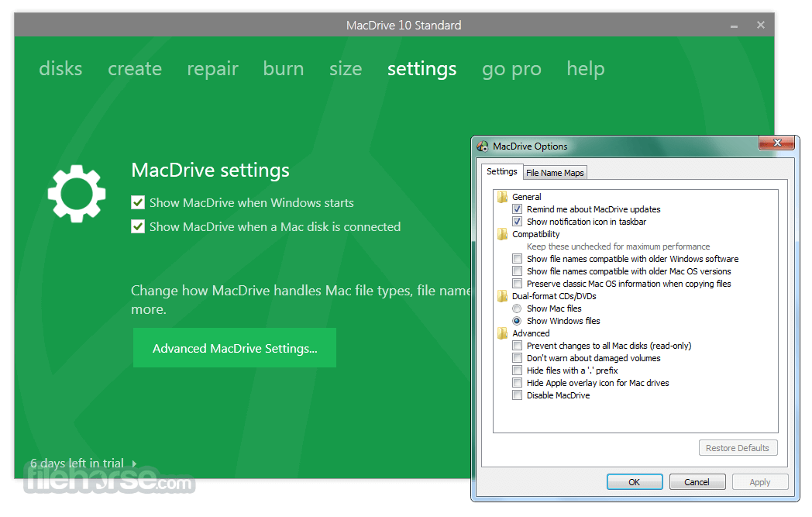The image size is (812, 517).
Task: Check Hide files with a '.' prefix
Action: (517, 371)
